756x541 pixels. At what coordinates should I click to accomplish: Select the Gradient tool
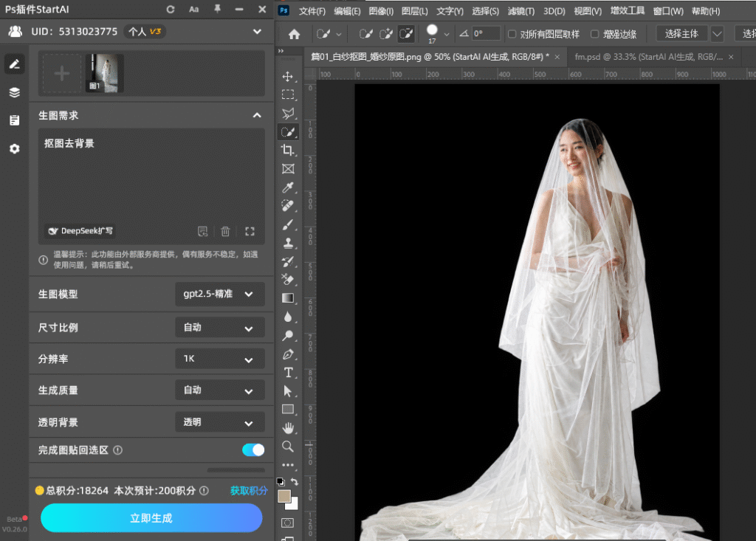(x=288, y=298)
